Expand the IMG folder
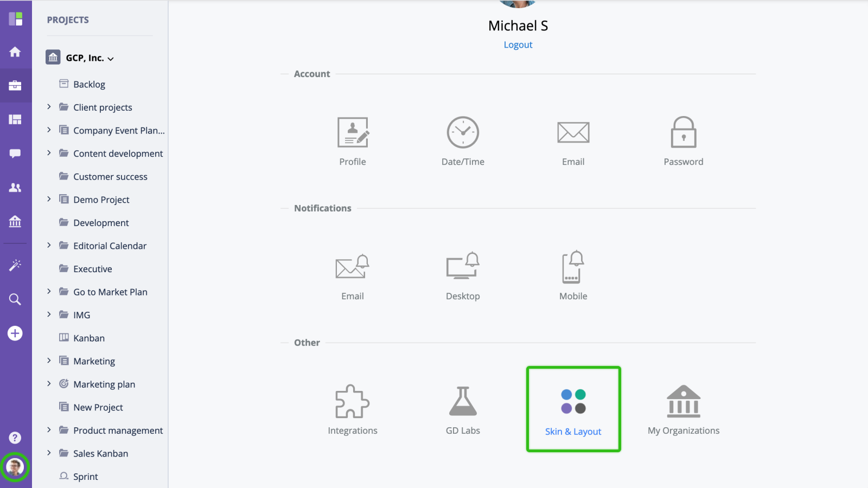 pyautogui.click(x=49, y=314)
